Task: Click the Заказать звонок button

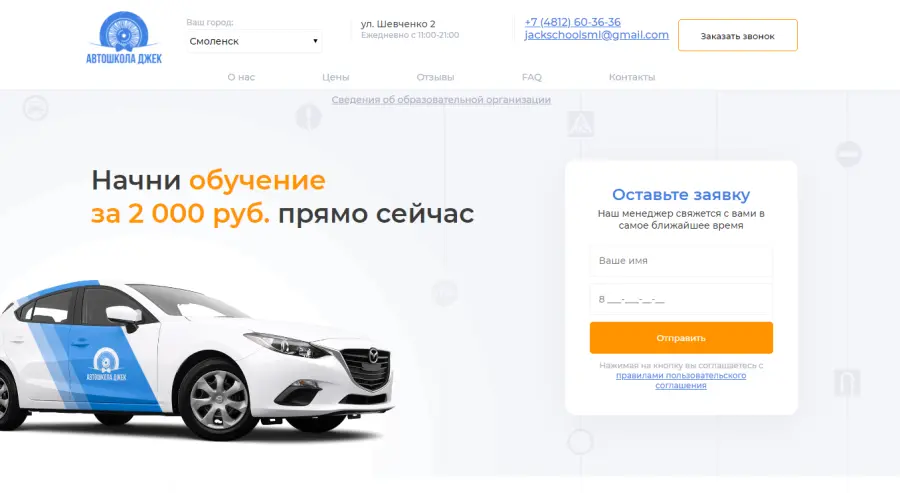Action: coord(738,36)
